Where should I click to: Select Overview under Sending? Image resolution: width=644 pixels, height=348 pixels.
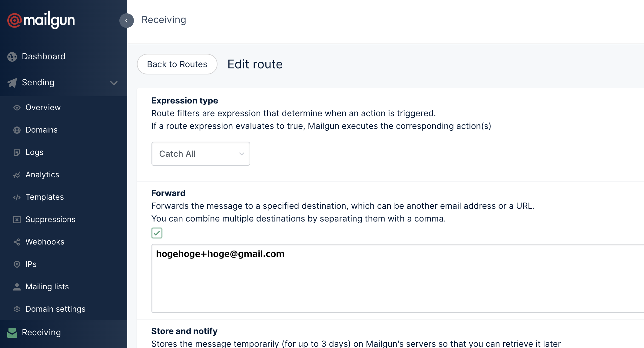(43, 107)
